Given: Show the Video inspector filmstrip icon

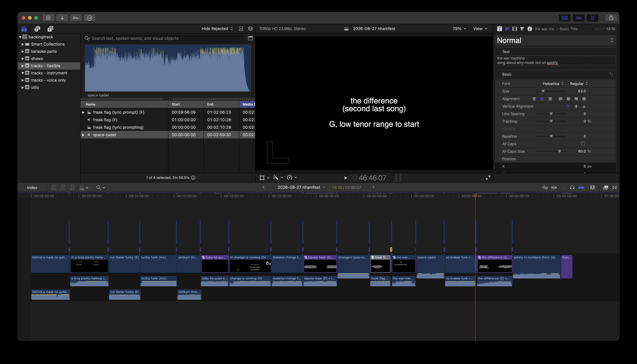Looking at the screenshot, I should click(515, 29).
